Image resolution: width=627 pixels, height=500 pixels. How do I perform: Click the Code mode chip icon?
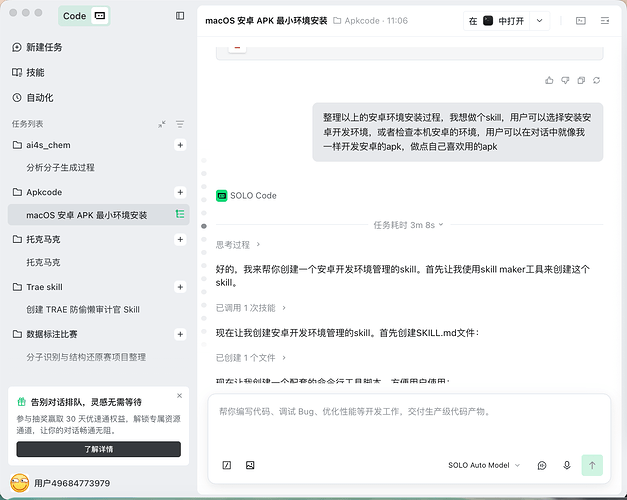point(100,16)
